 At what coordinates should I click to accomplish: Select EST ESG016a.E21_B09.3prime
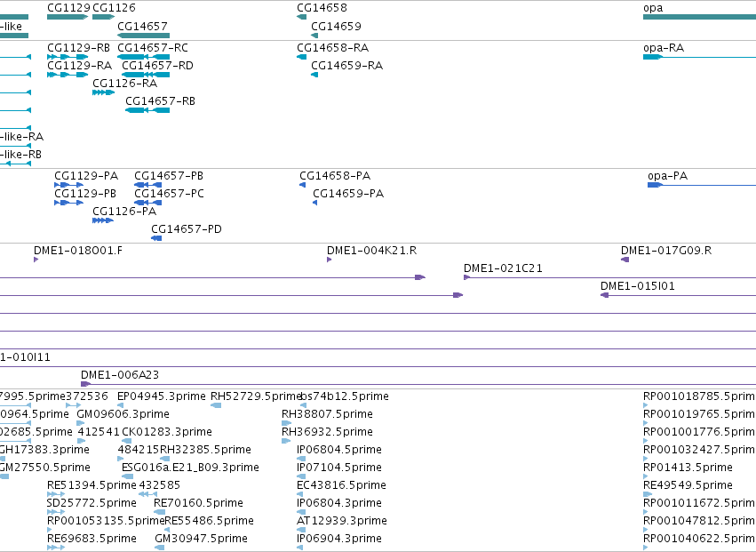point(190,468)
